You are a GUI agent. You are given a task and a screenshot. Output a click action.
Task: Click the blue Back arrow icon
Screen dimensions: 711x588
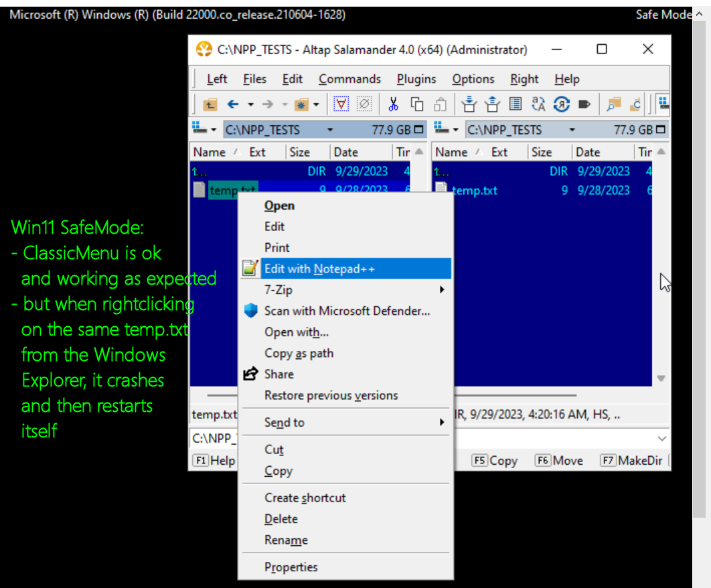(233, 104)
